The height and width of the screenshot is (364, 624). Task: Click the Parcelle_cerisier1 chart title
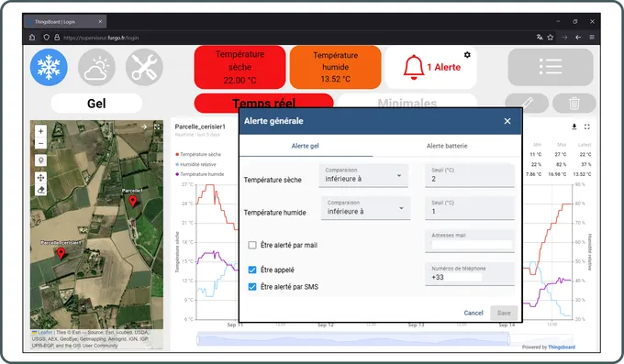tap(200, 127)
